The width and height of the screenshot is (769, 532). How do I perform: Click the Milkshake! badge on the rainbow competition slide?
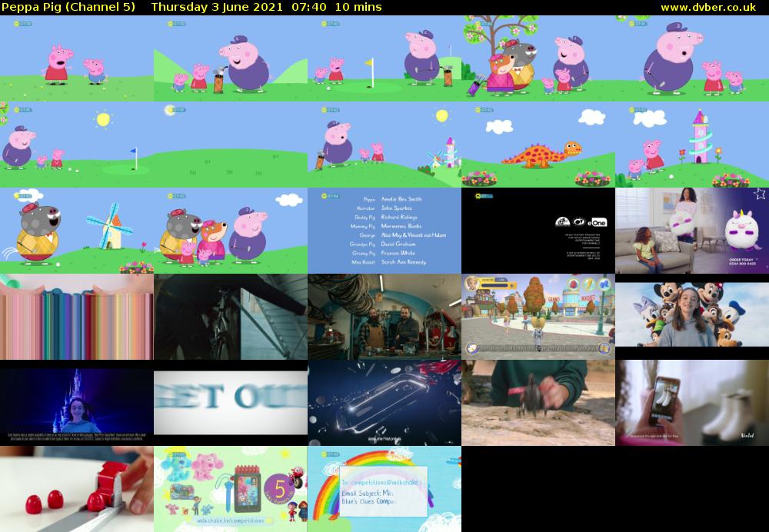329,454
